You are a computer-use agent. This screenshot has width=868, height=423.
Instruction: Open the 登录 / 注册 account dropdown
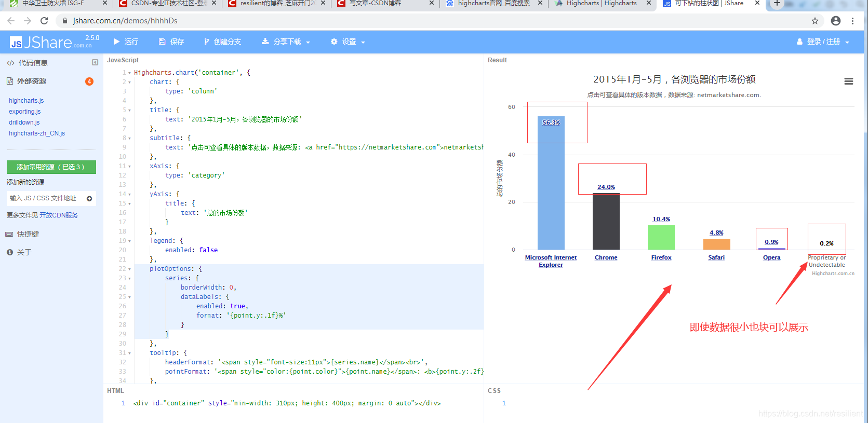pos(823,42)
